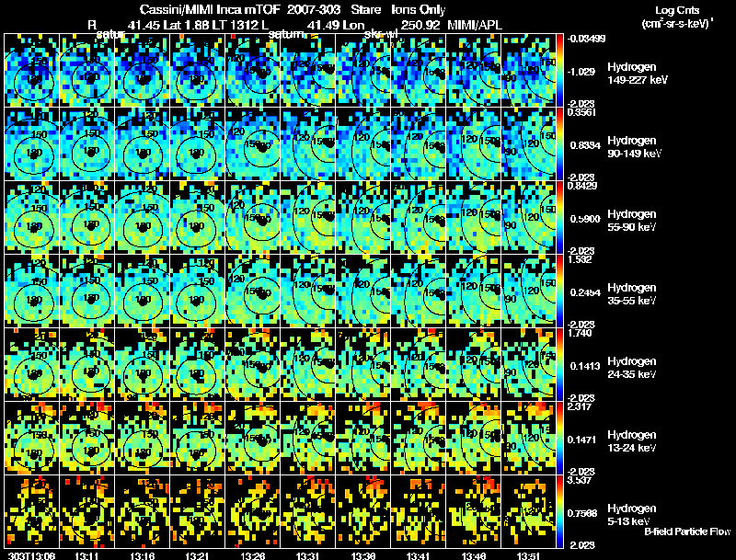This screenshot has height=560, width=736.
Task: Click the color bar beside Hydrogen 35-55 keV
Action: coord(559,291)
